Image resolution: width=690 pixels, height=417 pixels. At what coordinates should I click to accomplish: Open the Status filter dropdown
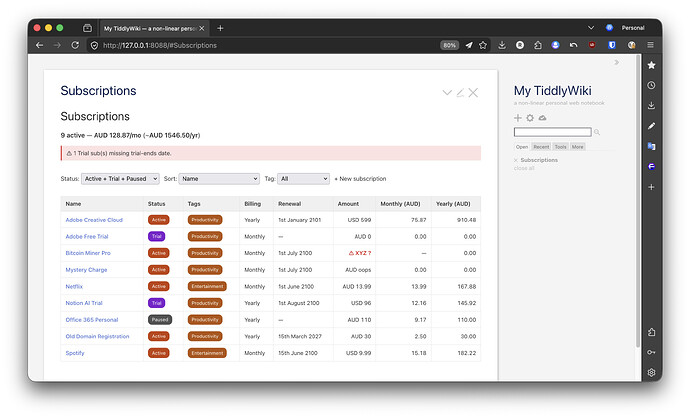pyautogui.click(x=120, y=179)
